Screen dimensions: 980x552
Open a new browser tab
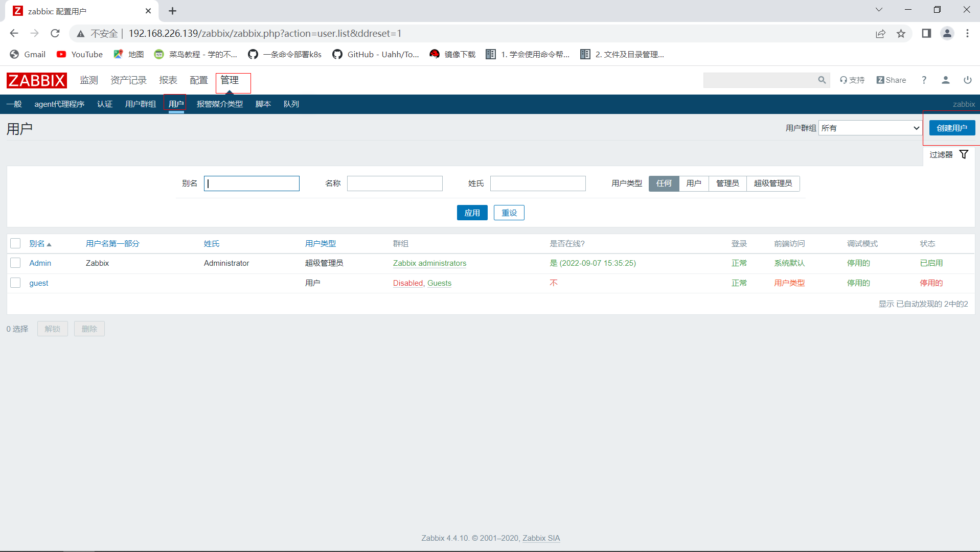tap(172, 11)
